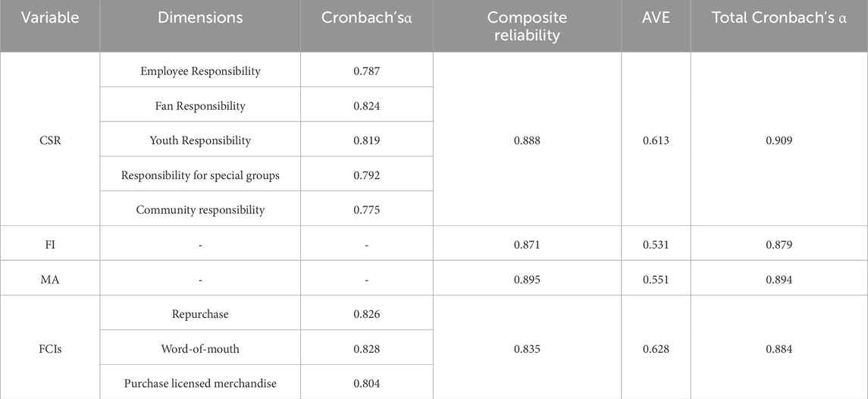The height and width of the screenshot is (399, 868).
Task: Click the Fan Responsibility dimension cell
Action: pyautogui.click(x=200, y=106)
